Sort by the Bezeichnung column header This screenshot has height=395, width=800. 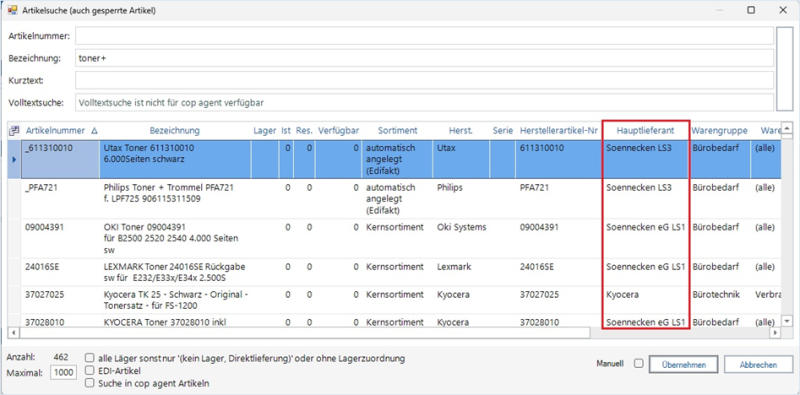[175, 131]
